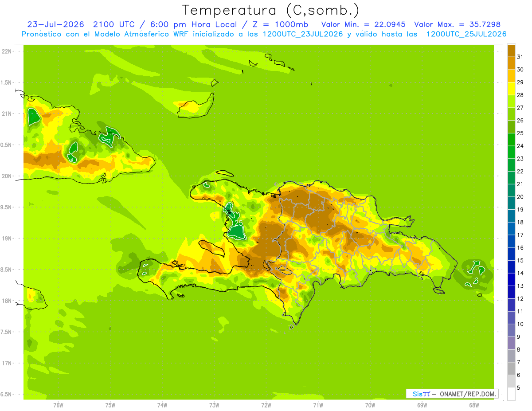Select the purple swatch between 9 and 10
The image size is (532, 411).
click(511, 330)
